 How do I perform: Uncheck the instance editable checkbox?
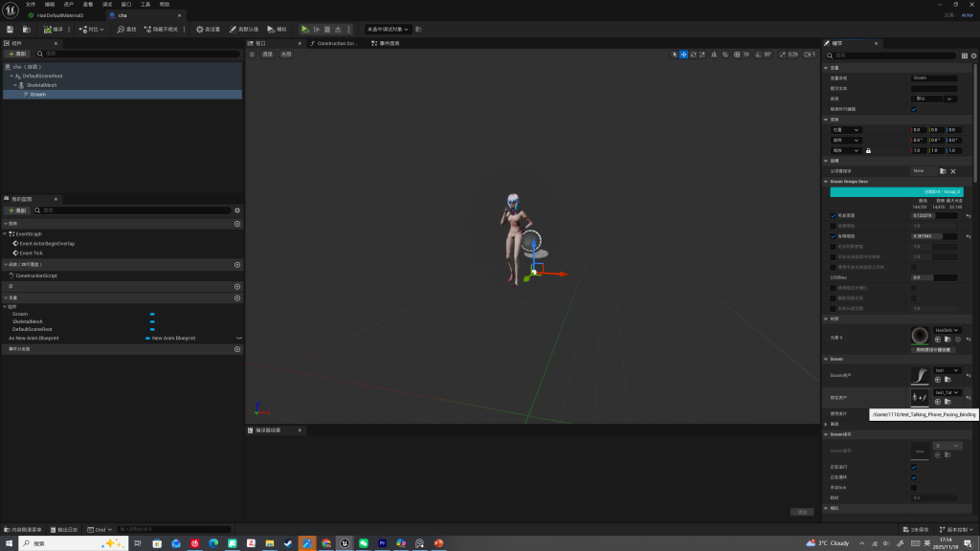click(x=913, y=109)
